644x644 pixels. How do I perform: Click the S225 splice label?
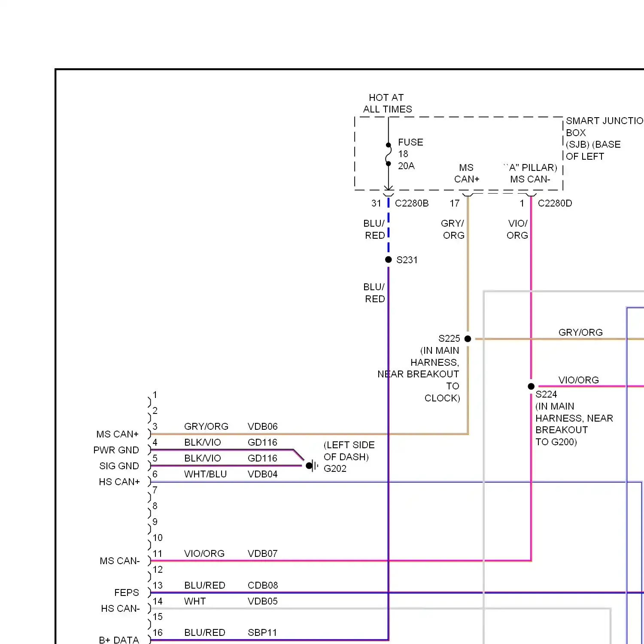[449, 338]
